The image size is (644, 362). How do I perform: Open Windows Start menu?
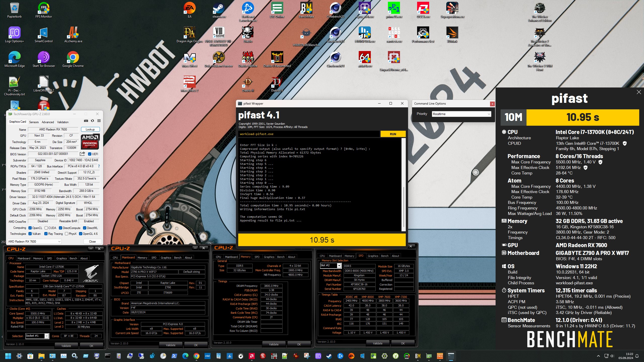(8, 356)
